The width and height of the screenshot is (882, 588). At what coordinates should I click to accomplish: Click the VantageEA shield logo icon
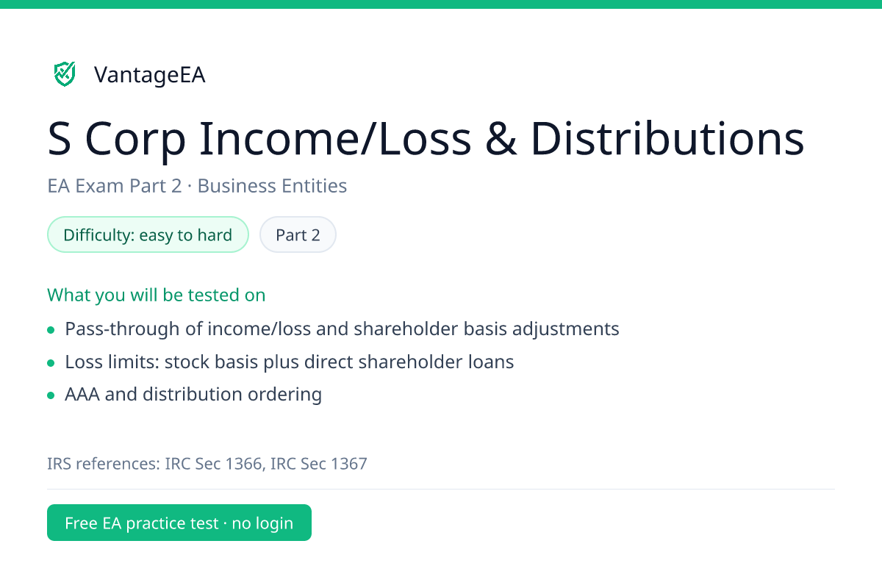tap(65, 74)
